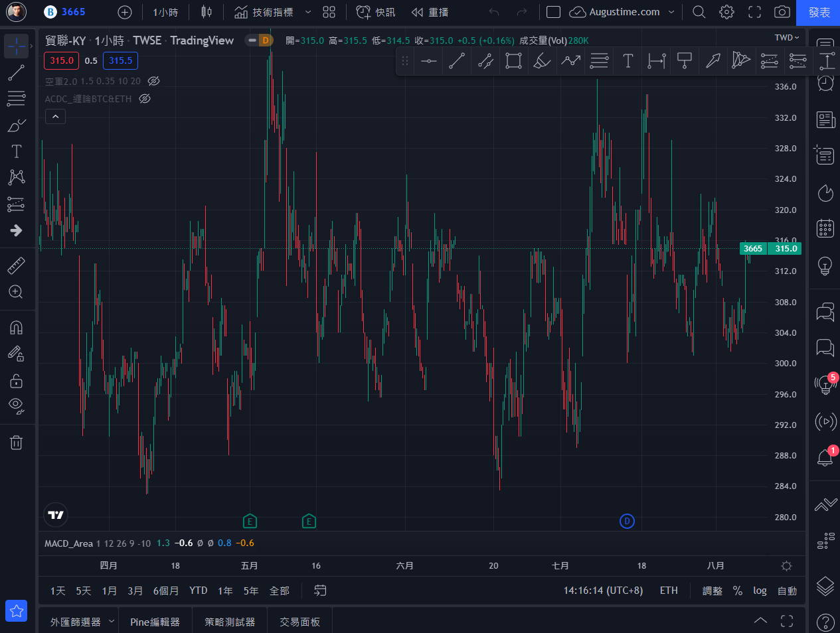Pick the text T in the floating toolbar

point(628,61)
